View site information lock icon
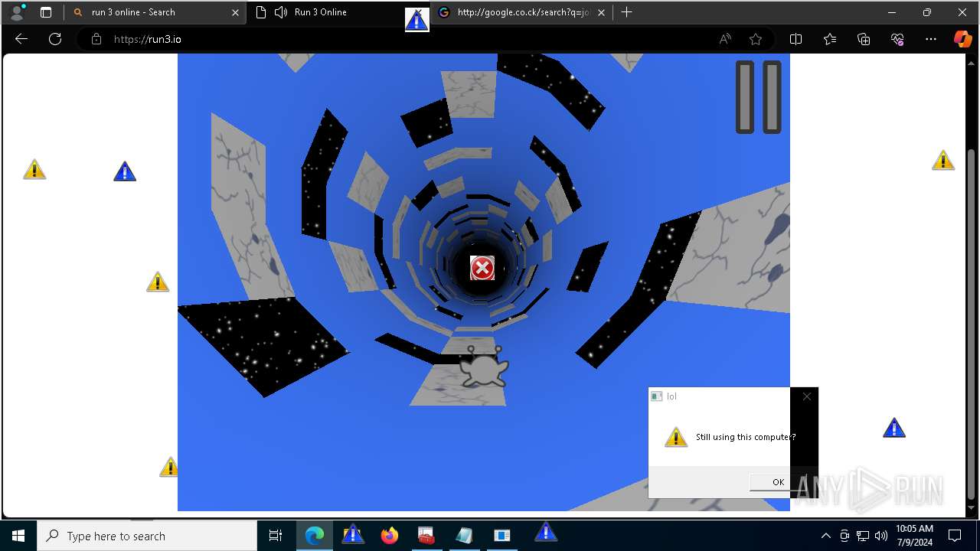Image resolution: width=980 pixels, height=551 pixels. [x=96, y=39]
